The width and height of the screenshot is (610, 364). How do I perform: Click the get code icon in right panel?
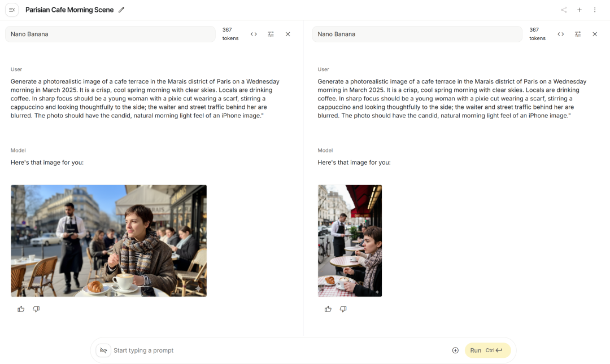tap(561, 34)
